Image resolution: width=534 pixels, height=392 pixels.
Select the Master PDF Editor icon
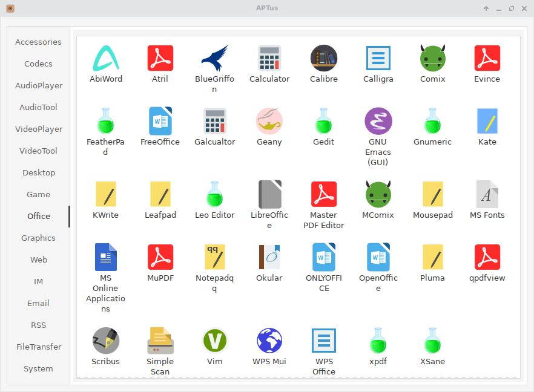[323, 194]
